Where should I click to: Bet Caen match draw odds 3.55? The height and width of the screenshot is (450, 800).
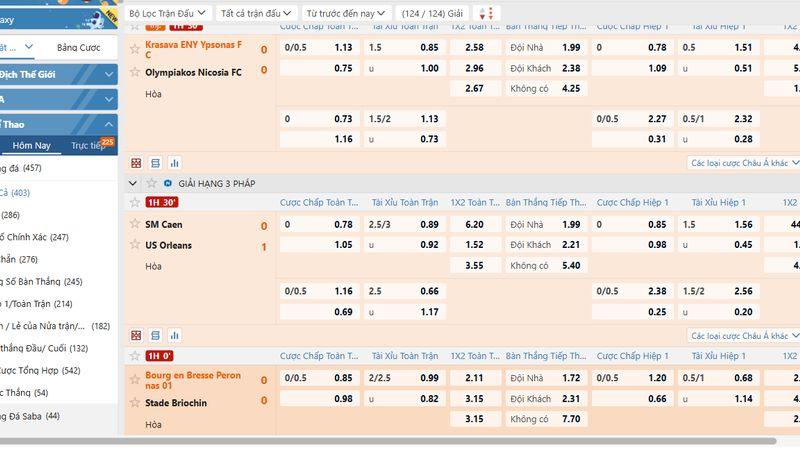click(x=474, y=265)
